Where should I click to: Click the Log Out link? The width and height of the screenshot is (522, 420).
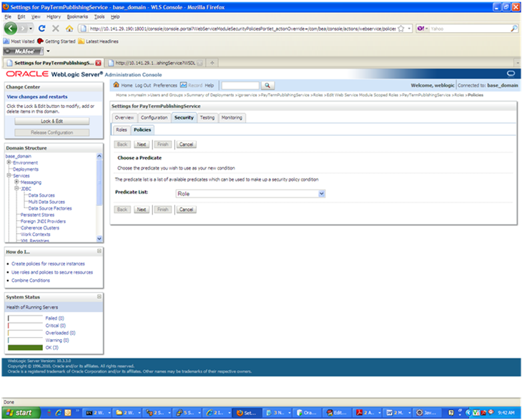tap(143, 85)
